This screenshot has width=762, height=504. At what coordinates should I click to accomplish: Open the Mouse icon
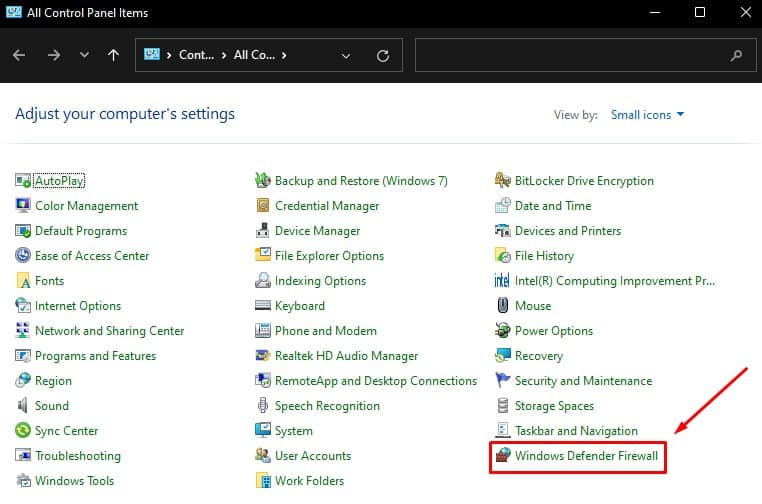502,306
